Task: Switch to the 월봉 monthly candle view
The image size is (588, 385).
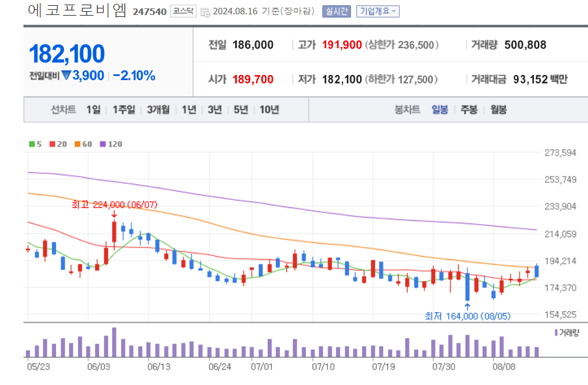Action: pyautogui.click(x=499, y=109)
